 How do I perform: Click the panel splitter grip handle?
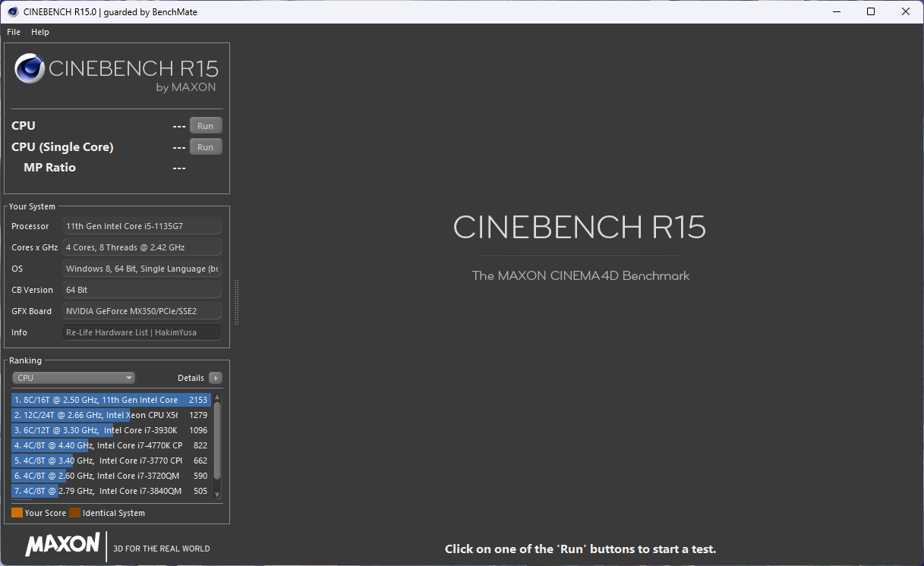pyautogui.click(x=236, y=303)
